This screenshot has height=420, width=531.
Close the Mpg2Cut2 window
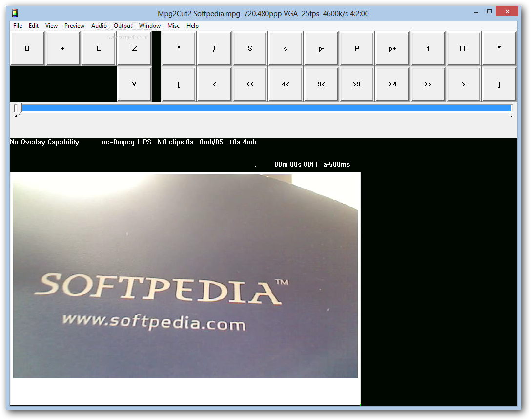pos(507,12)
